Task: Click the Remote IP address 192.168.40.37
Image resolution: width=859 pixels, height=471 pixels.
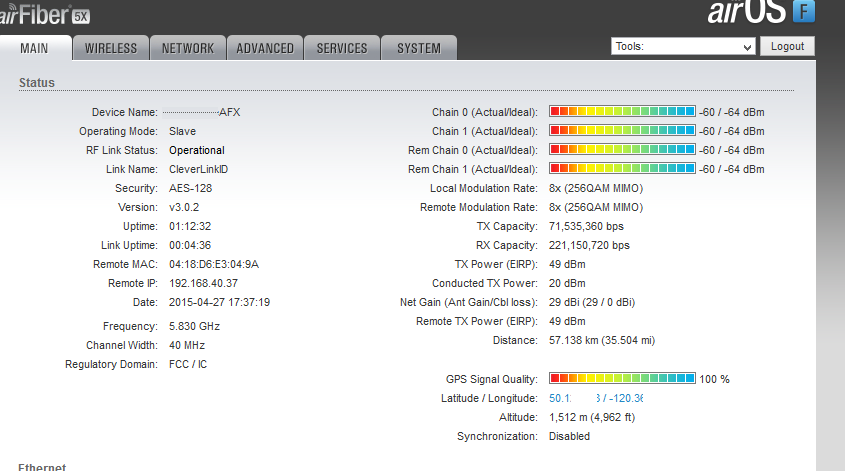Action: point(203,283)
